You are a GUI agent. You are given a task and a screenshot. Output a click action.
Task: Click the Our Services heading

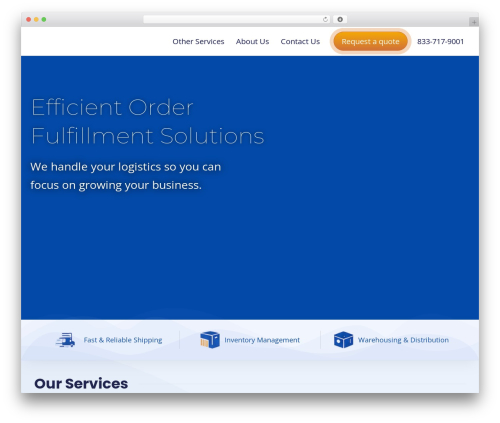(81, 383)
